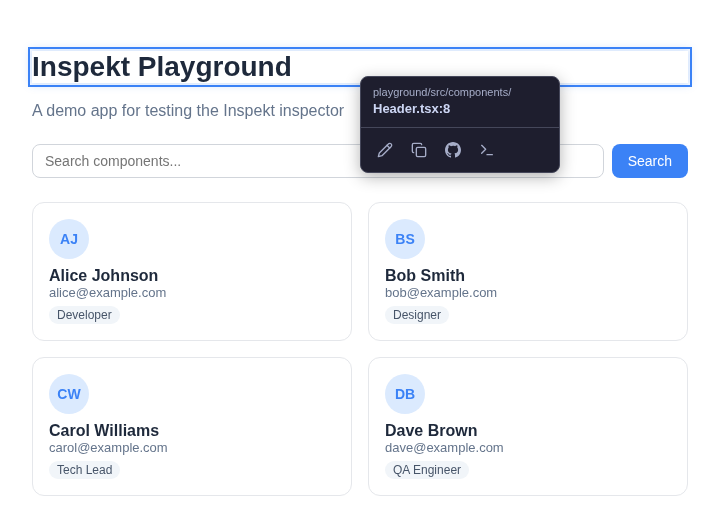The image size is (720, 520).
Task: Click the DB avatar circle
Action: pos(405,394)
